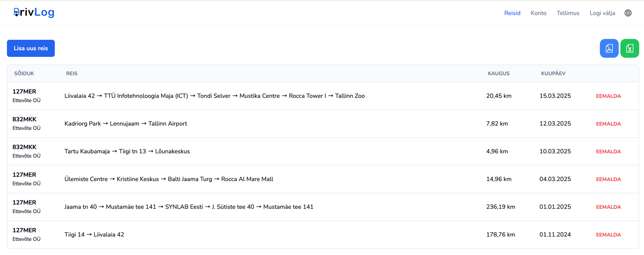
Task: Remove the Tiigi 14 to Liivalaia 42 trip
Action: tap(608, 235)
